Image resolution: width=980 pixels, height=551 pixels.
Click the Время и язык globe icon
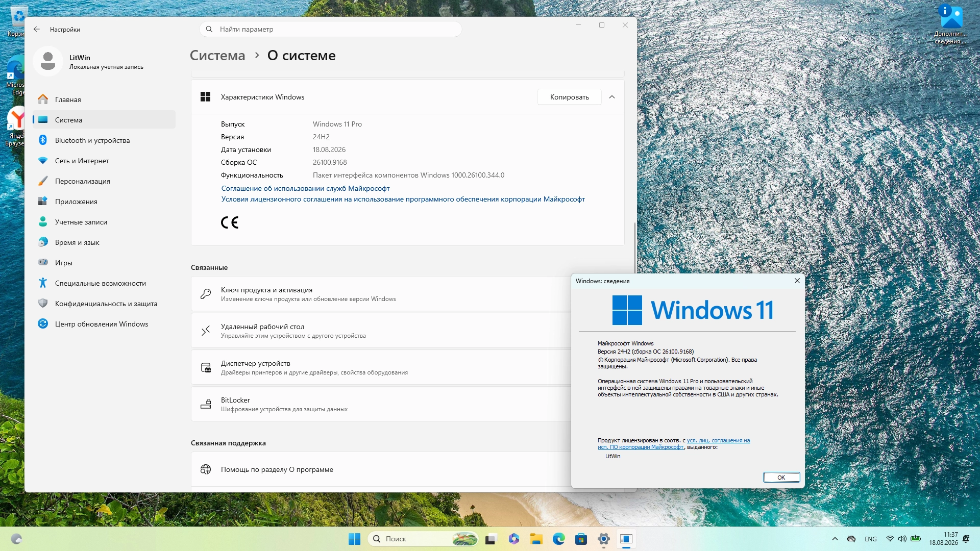[x=43, y=242]
